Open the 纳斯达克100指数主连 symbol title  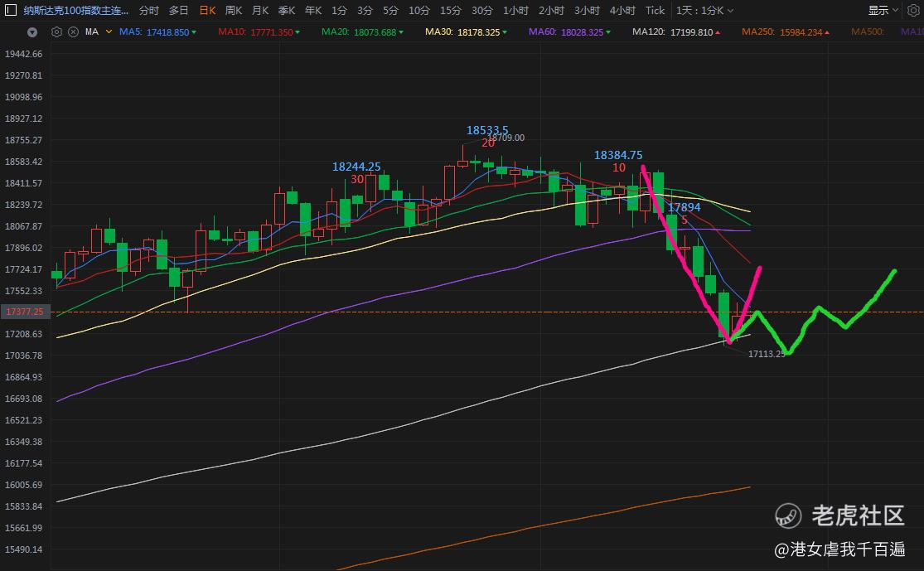pos(75,11)
